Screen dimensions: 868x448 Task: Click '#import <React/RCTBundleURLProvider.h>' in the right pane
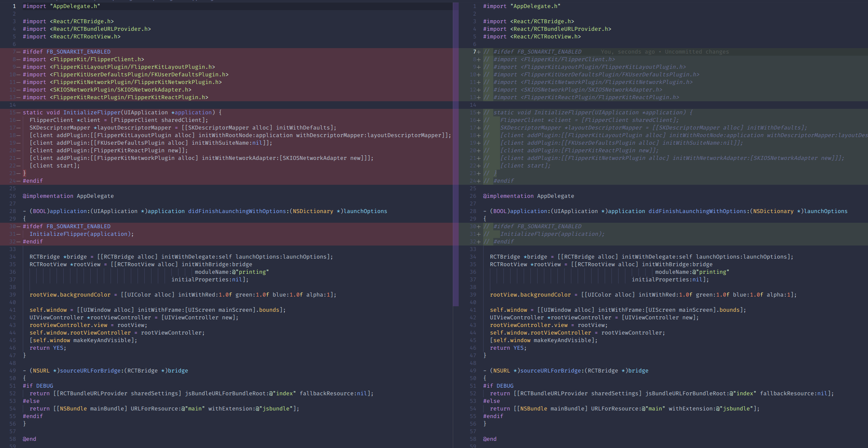click(x=547, y=29)
